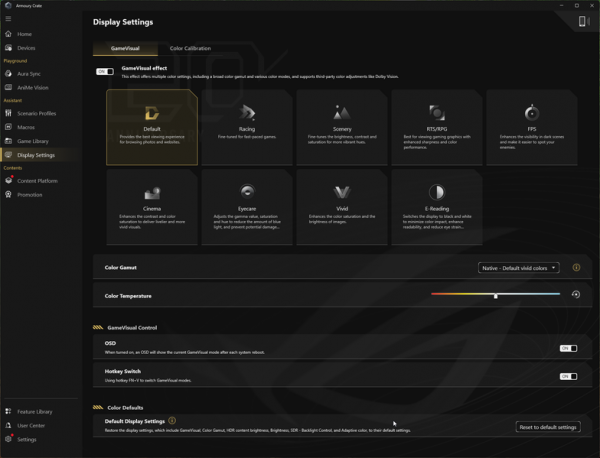Screen dimensions: 600x458
Task: Click Game Library label in sidebar
Action: tap(33, 141)
